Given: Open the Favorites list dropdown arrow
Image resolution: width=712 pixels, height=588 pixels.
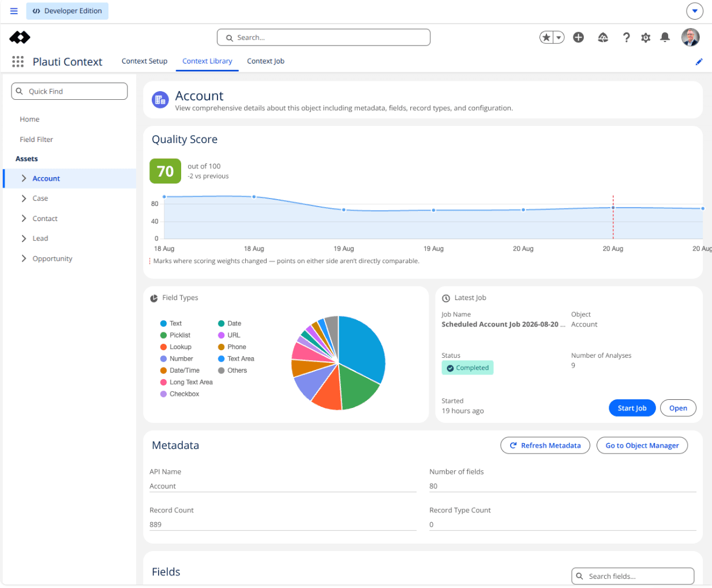Looking at the screenshot, I should pyautogui.click(x=559, y=38).
